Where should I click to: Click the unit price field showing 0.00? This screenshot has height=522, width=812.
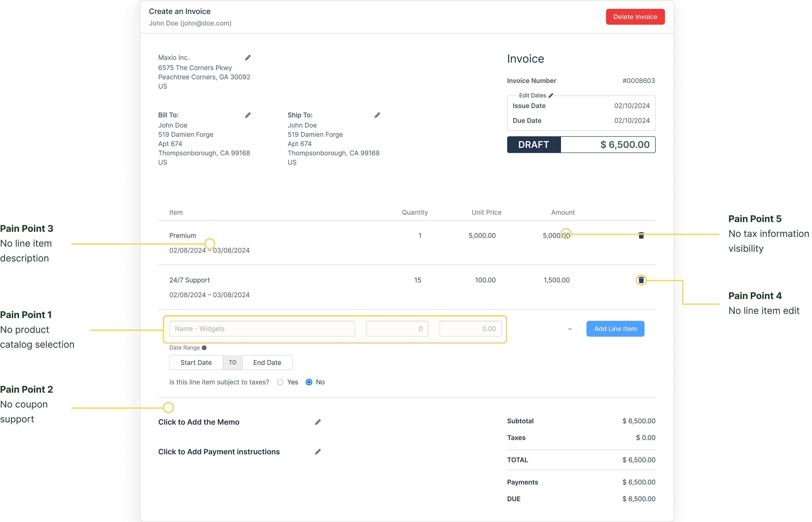coord(470,329)
